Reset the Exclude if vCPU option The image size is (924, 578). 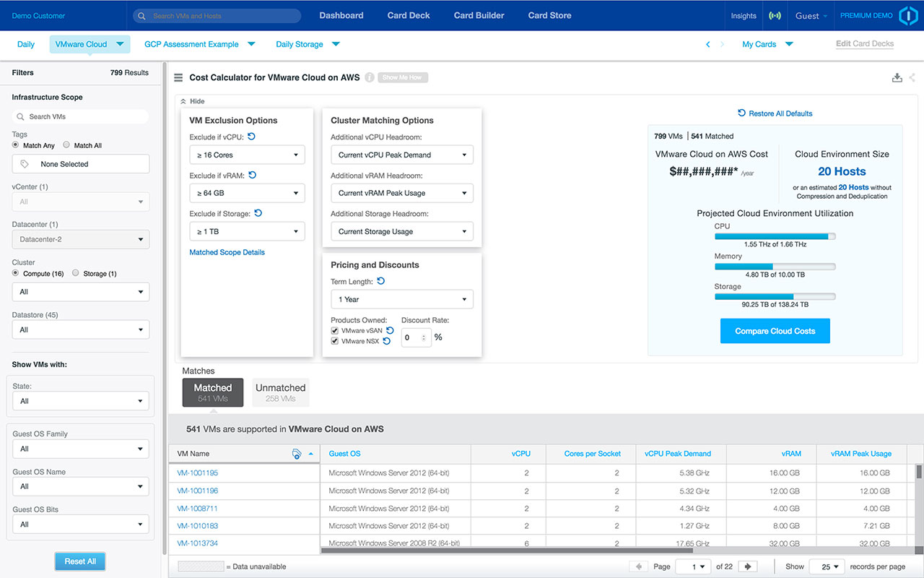pos(251,137)
